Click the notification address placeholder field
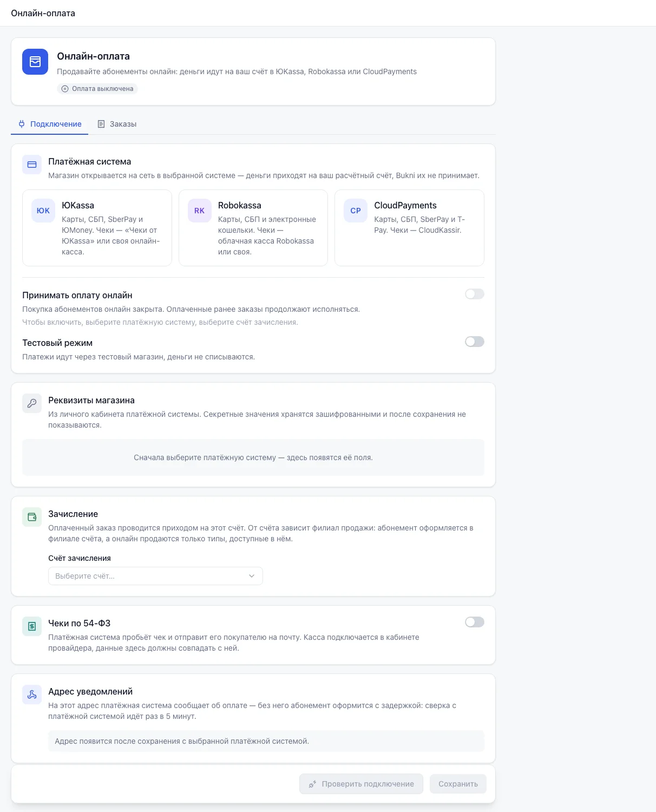This screenshot has width=656, height=812. 266,741
